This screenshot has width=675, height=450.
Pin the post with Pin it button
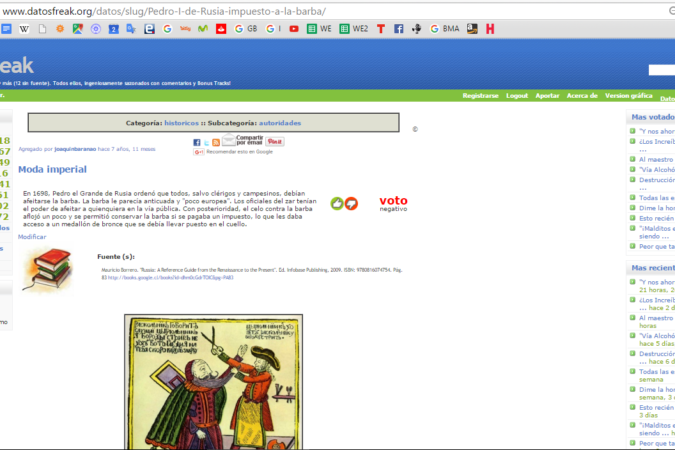(x=275, y=141)
